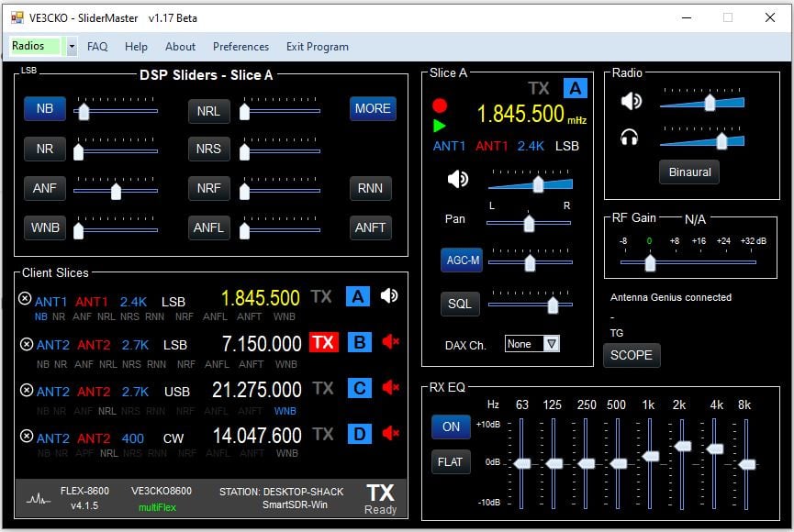The height and width of the screenshot is (532, 794).
Task: Toggle the NRL button
Action: point(208,111)
